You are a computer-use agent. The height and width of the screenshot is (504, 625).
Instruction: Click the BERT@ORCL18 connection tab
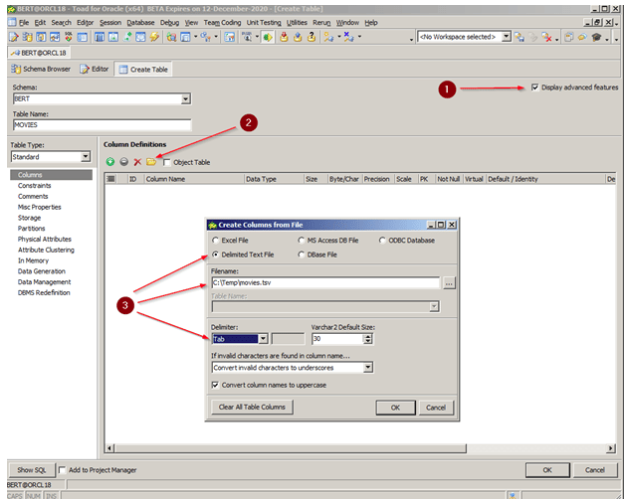tap(39, 53)
